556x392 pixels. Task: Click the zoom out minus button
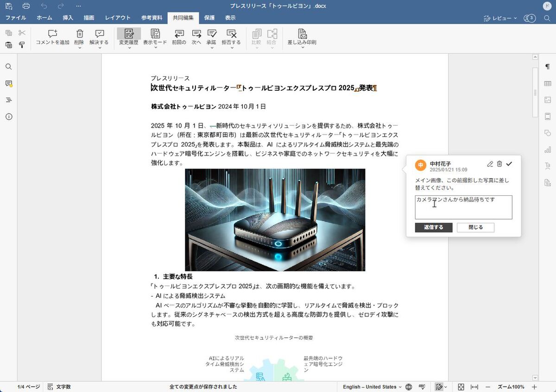coord(488,387)
